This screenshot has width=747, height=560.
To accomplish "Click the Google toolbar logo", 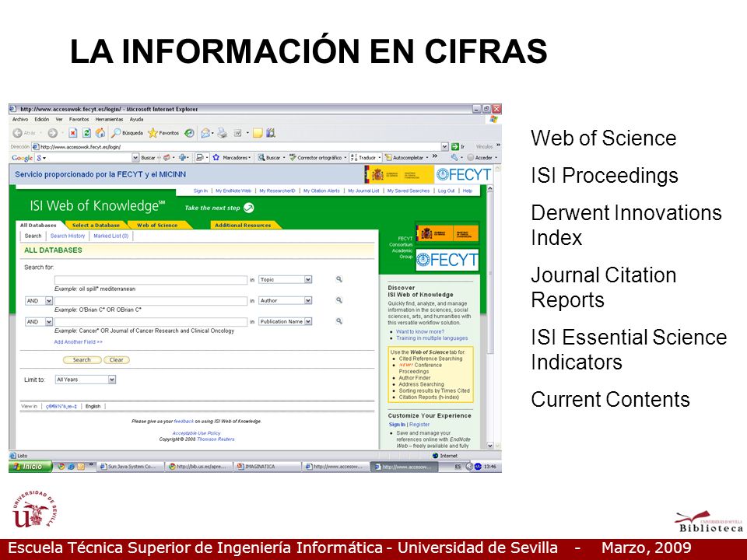I will coord(22,158).
